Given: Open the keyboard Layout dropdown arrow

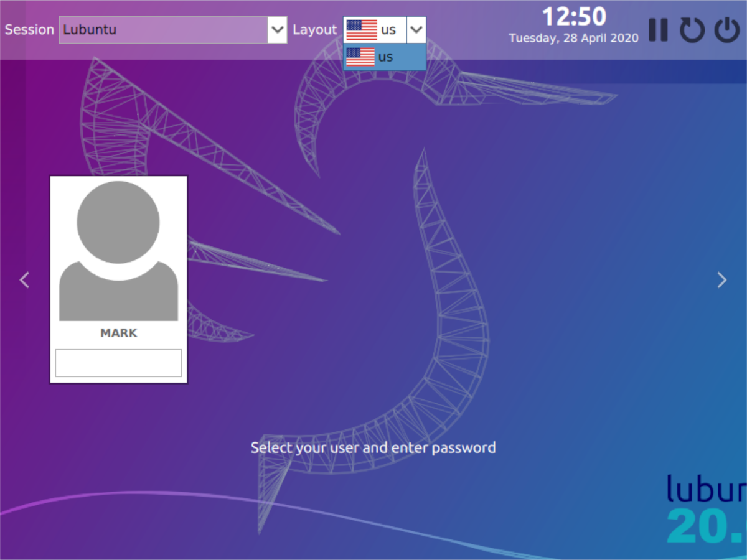Looking at the screenshot, I should coord(416,29).
